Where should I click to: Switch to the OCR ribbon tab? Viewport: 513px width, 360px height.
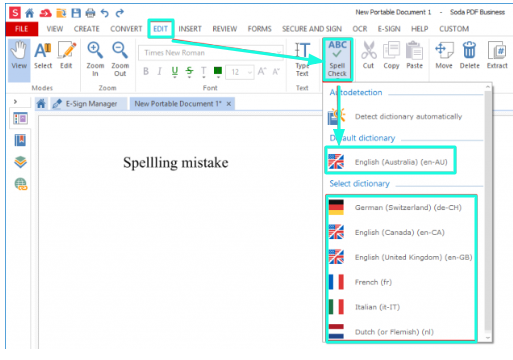[x=360, y=29]
